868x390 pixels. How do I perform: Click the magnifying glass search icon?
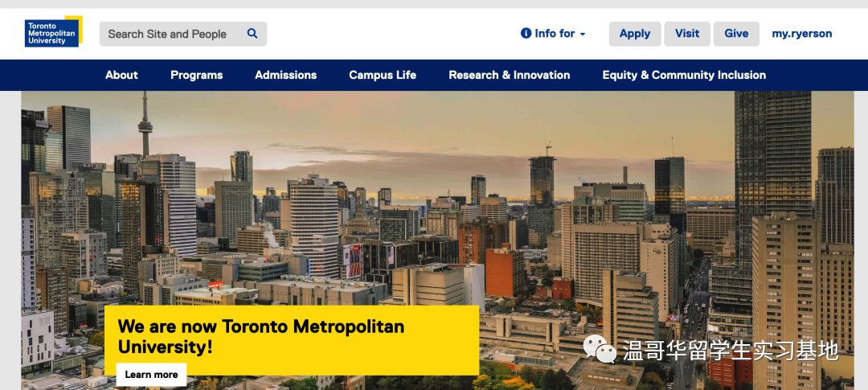tap(252, 34)
